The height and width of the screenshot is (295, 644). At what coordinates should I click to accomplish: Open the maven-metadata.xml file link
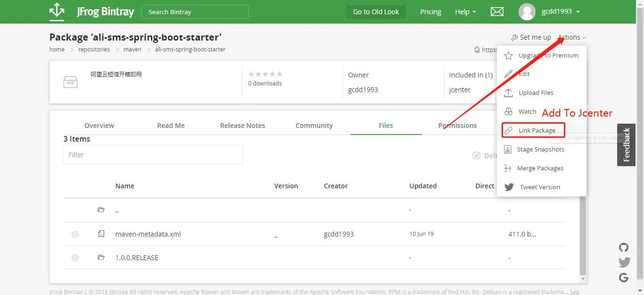tap(148, 234)
